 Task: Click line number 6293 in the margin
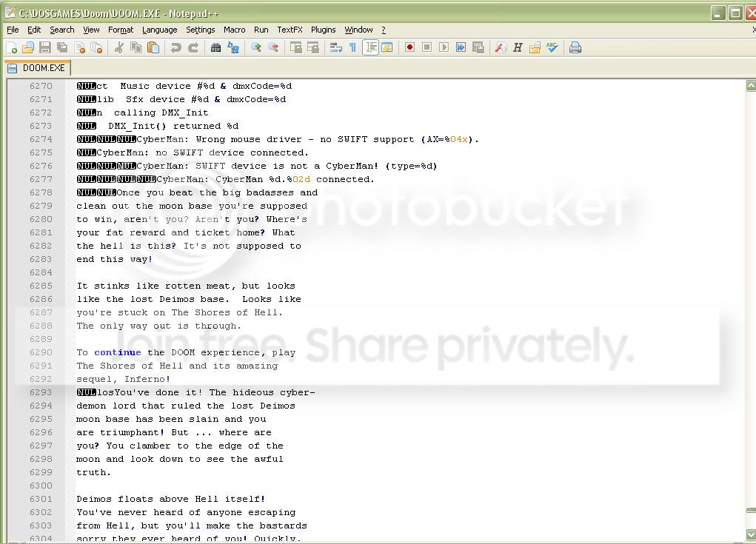click(41, 392)
